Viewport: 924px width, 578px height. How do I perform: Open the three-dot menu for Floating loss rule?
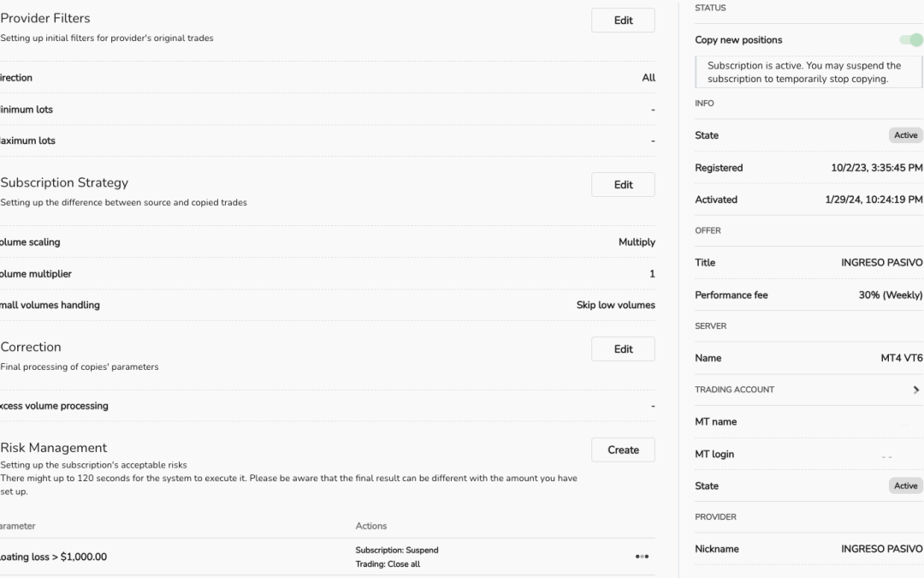click(642, 557)
